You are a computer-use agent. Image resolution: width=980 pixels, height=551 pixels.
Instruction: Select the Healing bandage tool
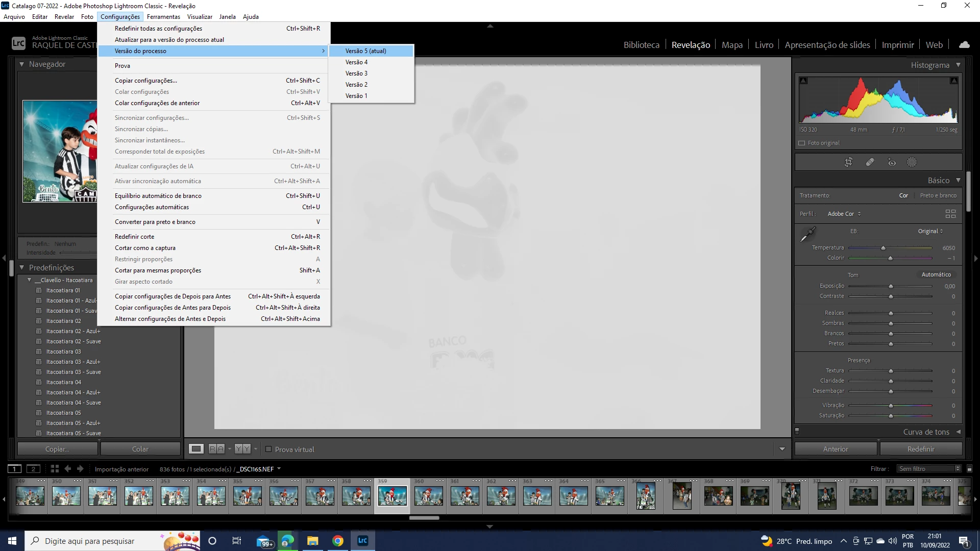tap(870, 162)
